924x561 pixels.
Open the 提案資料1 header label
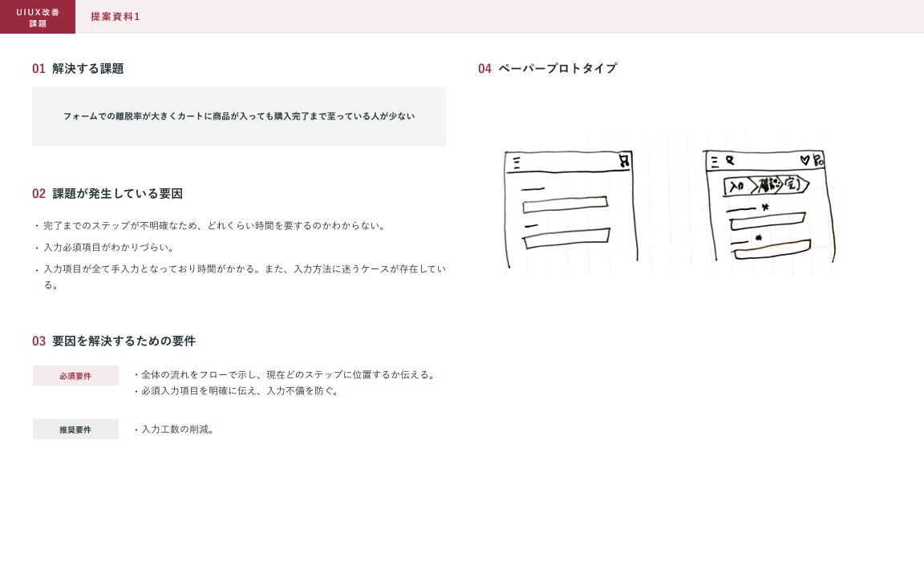[x=115, y=17]
